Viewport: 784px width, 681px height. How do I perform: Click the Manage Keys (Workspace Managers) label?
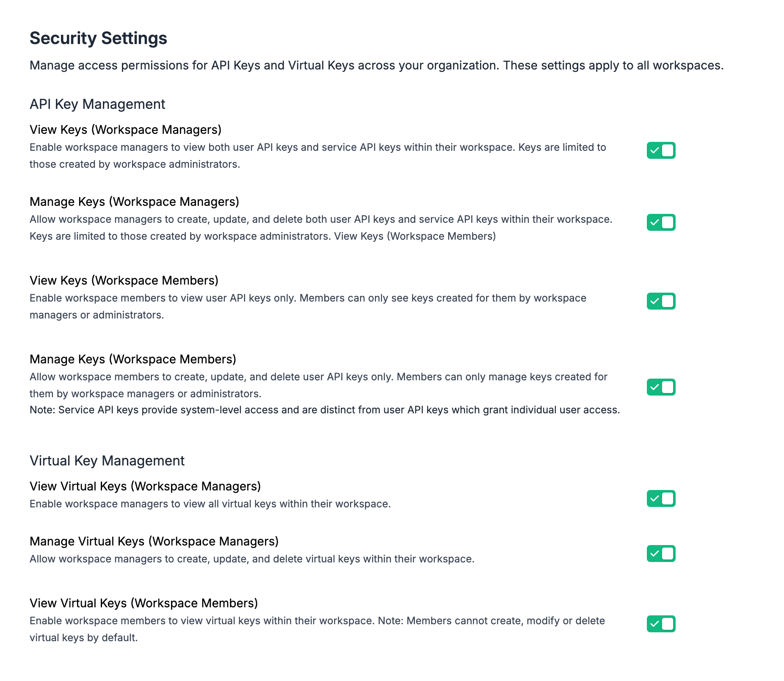[x=135, y=202]
